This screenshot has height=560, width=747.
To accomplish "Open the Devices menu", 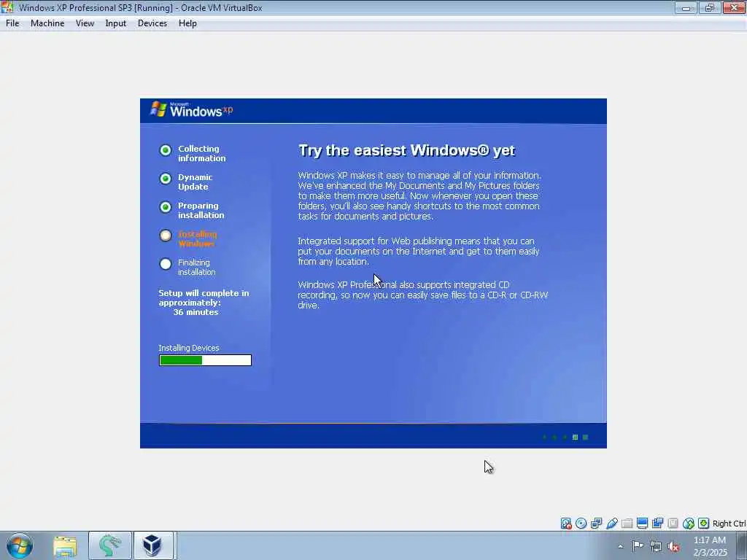I will click(x=152, y=23).
